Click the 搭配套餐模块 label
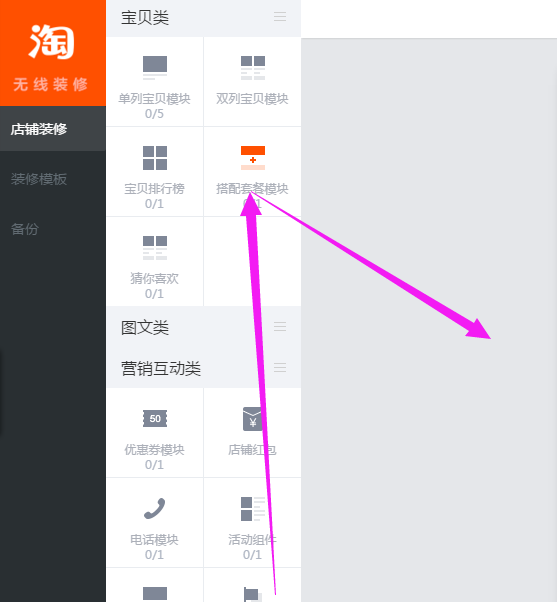 252,189
